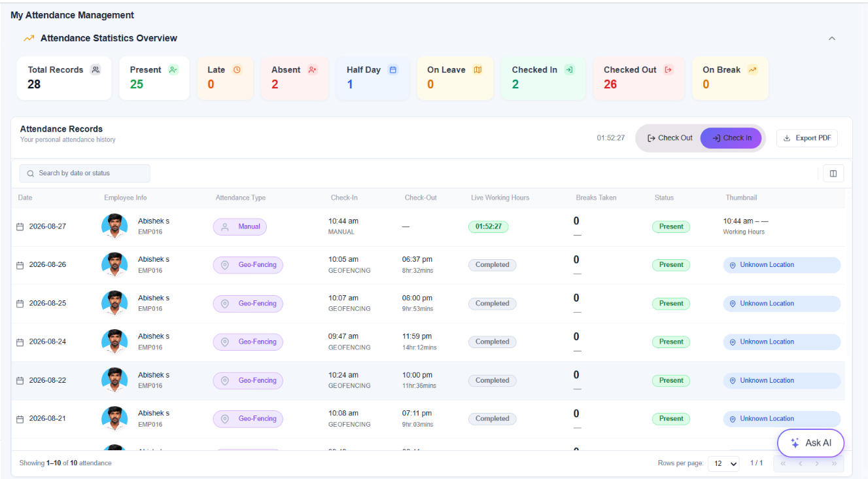Click Abishek's avatar in 2026-08-24 row
The width and height of the screenshot is (868, 479).
coord(114,342)
